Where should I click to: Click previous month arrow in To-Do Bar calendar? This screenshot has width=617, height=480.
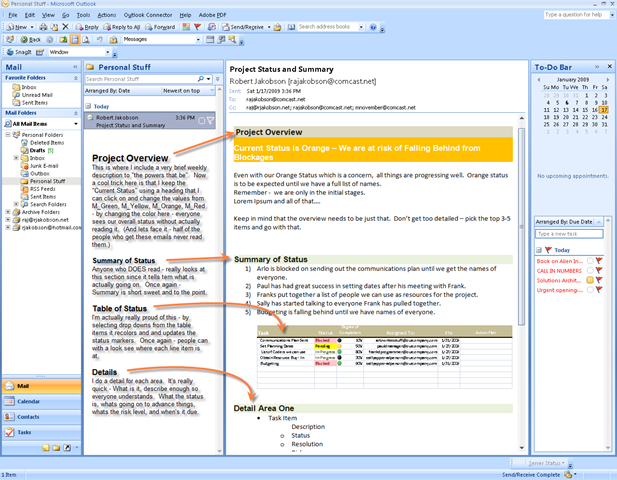(539, 79)
